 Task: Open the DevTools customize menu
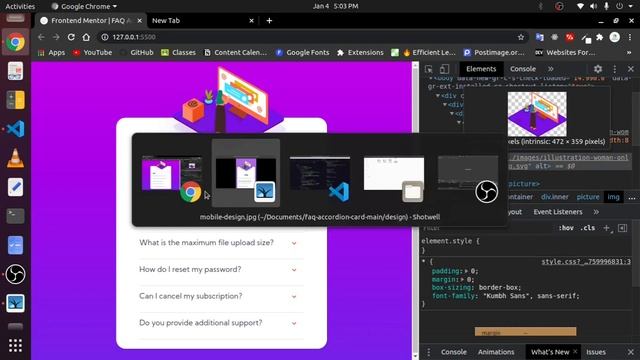click(x=615, y=69)
